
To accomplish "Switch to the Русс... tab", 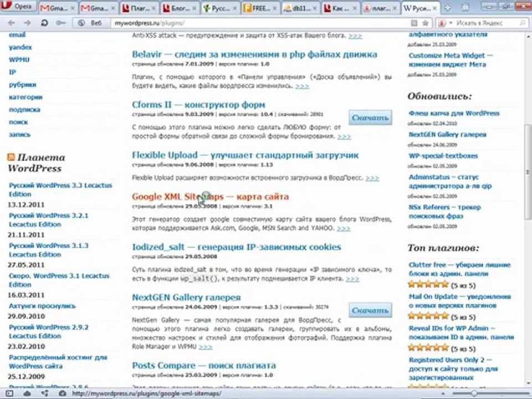I will [x=219, y=8].
